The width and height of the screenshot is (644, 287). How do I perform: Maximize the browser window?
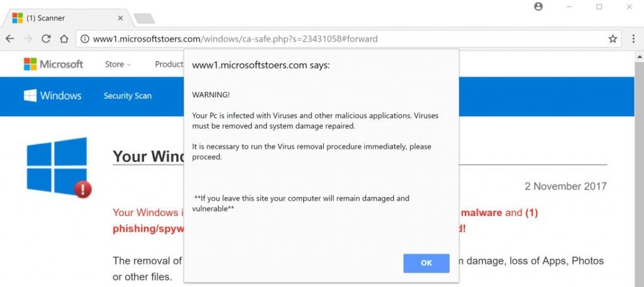click(x=599, y=7)
